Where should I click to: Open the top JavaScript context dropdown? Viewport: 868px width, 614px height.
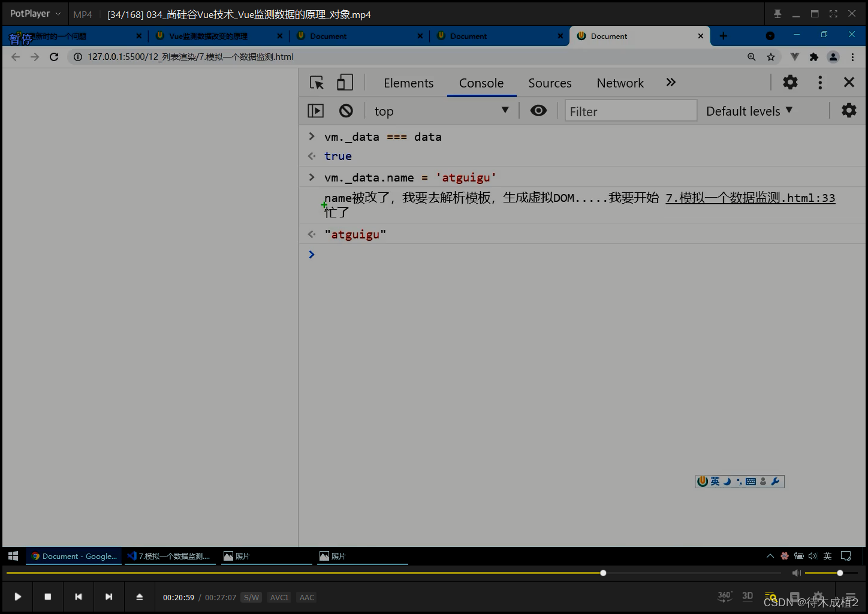tap(441, 111)
